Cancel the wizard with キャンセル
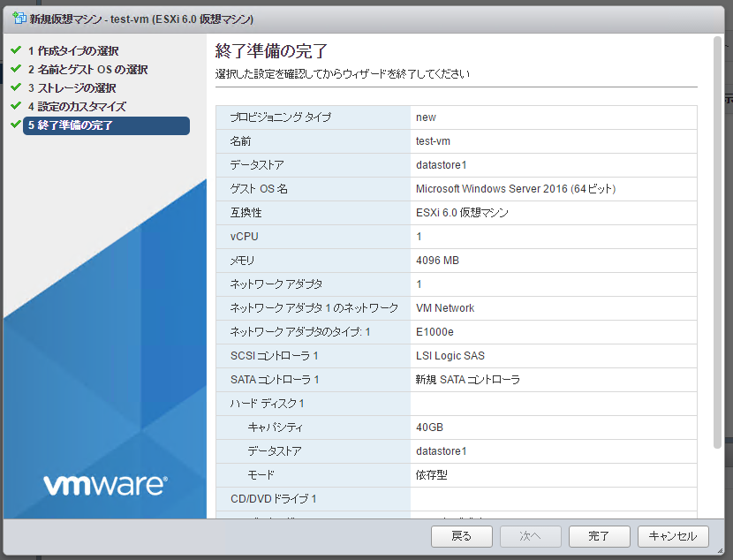 tap(673, 536)
